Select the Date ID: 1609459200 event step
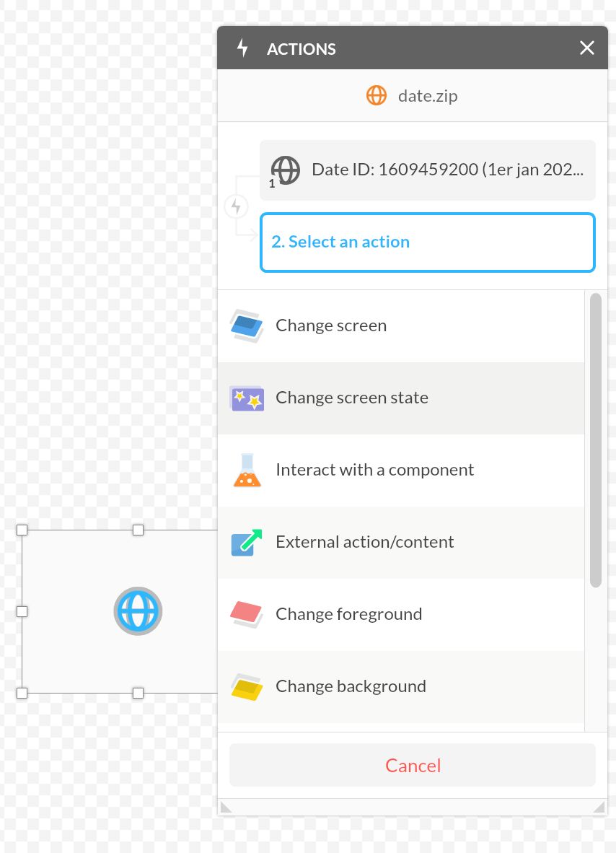 coord(427,170)
